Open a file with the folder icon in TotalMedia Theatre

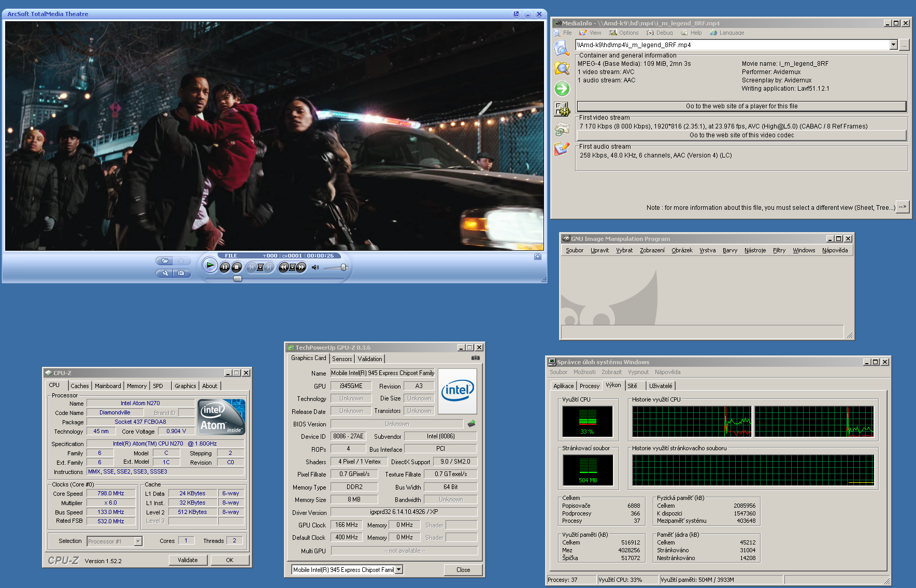click(165, 261)
